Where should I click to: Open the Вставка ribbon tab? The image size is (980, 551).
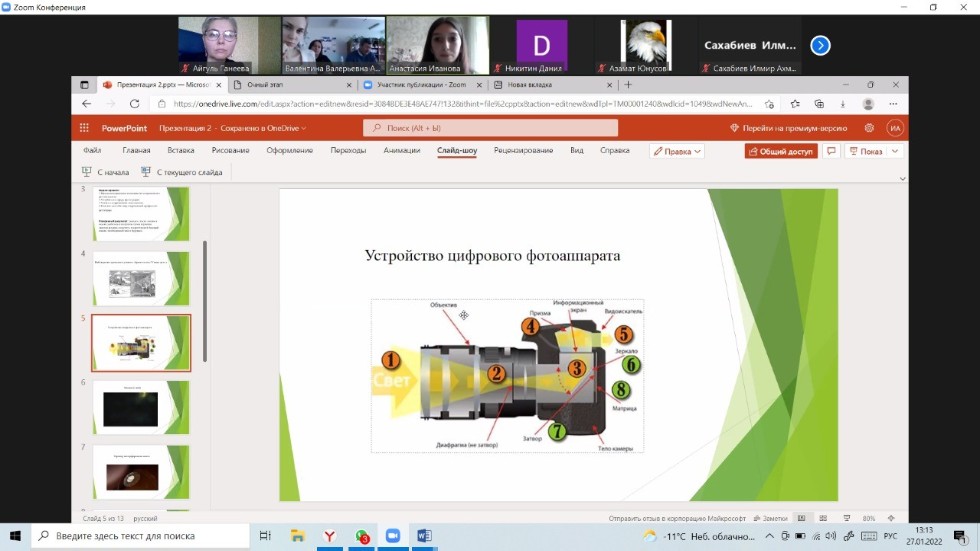click(x=181, y=150)
